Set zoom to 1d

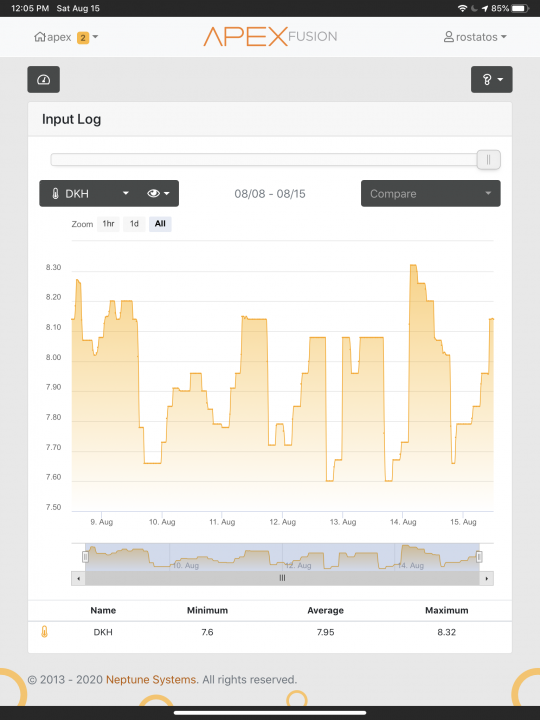[x=134, y=224]
